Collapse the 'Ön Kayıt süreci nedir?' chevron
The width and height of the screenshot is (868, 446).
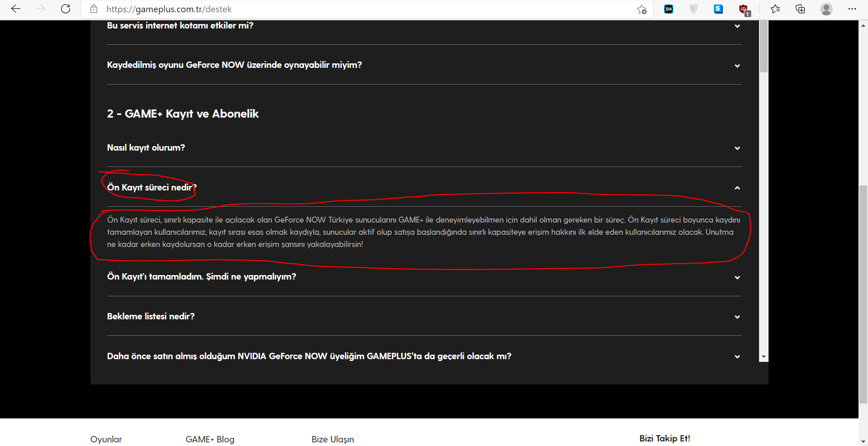click(737, 188)
